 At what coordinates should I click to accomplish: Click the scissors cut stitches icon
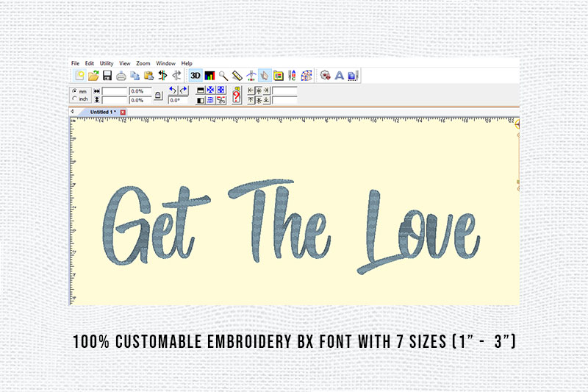coord(221,100)
